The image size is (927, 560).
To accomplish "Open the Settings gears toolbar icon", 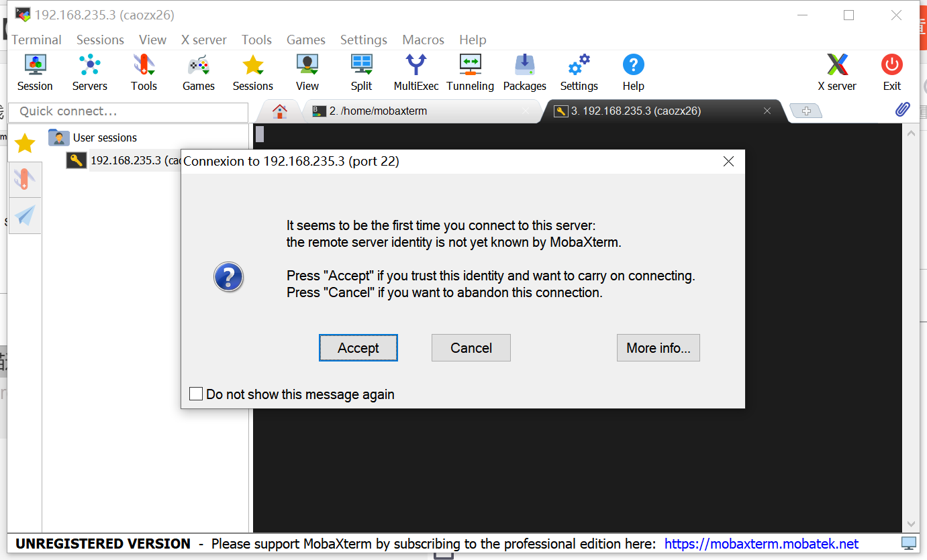I will click(x=579, y=72).
